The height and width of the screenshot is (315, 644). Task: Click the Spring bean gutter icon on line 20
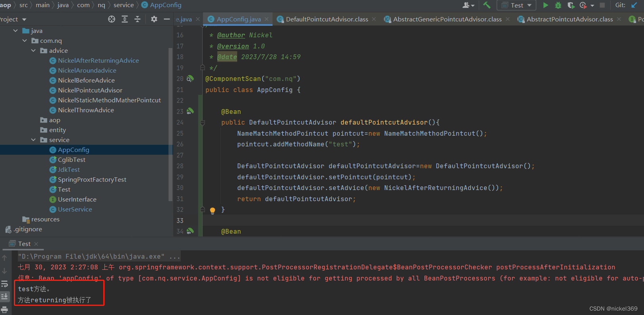tap(190, 79)
